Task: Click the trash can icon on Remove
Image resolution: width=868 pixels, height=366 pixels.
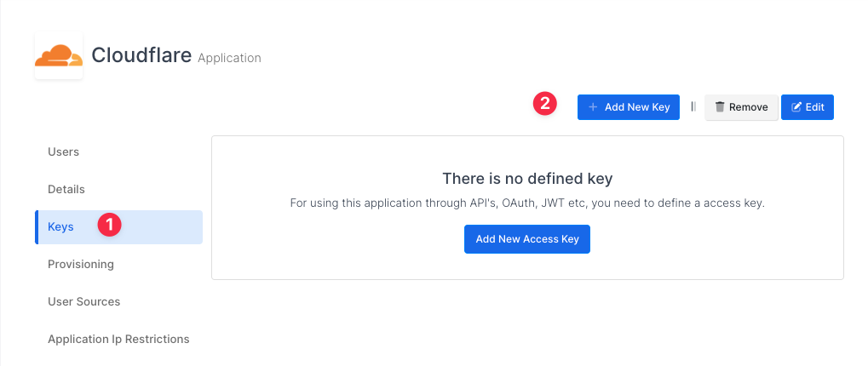Action: 720,107
